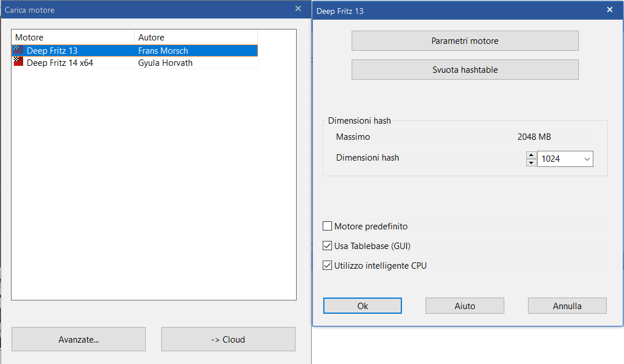624x364 pixels.
Task: Close the Carica motore dialog
Action: tap(298, 9)
